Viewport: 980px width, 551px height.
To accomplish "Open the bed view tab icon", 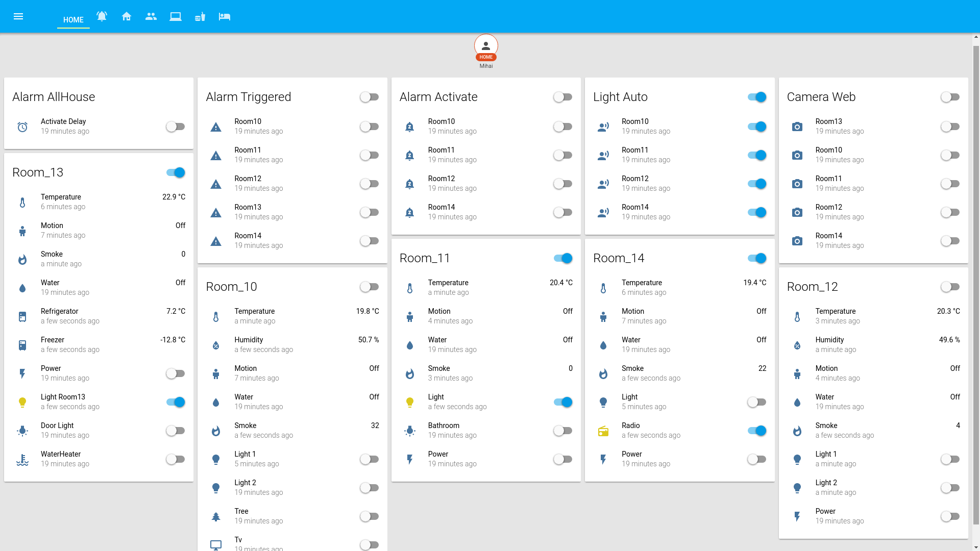I will tap(225, 16).
